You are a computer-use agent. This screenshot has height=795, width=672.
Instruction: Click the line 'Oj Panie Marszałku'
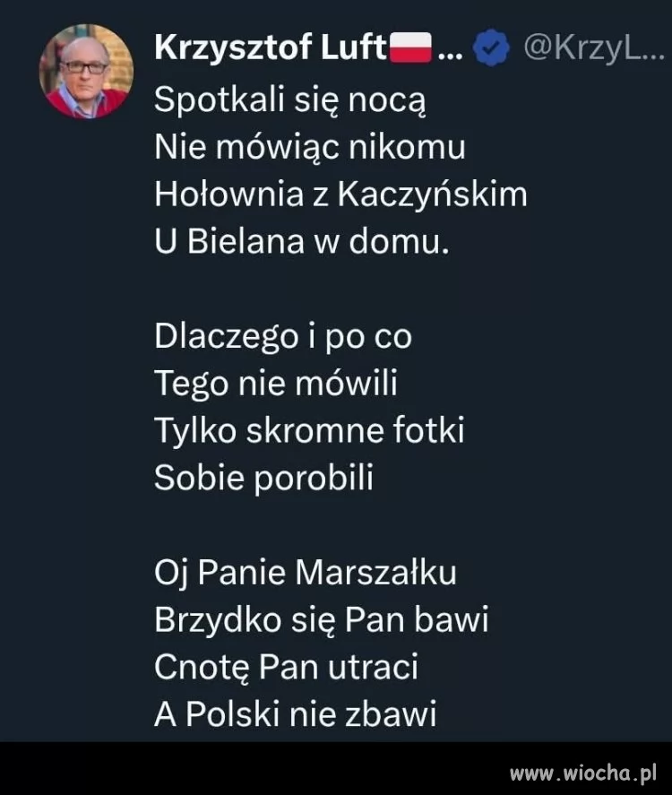click(x=306, y=573)
